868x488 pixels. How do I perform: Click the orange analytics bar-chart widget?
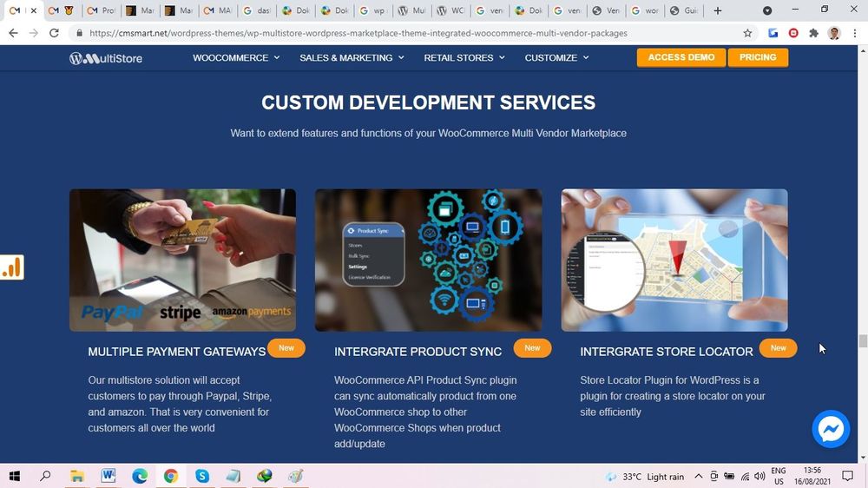point(11,267)
